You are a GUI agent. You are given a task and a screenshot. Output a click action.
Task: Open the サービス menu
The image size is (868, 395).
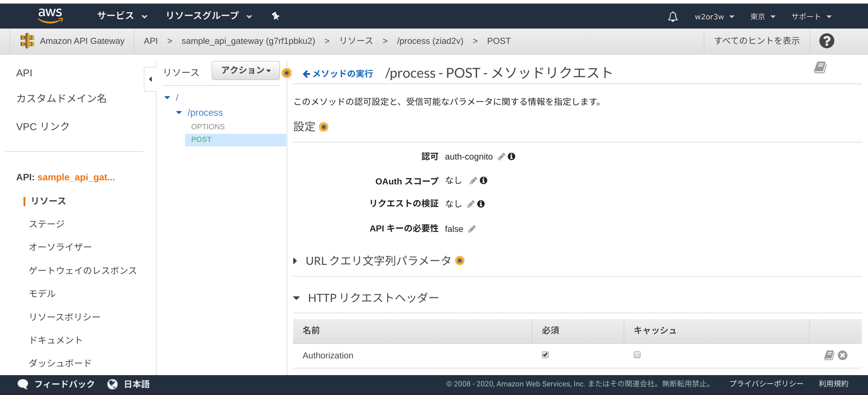[122, 16]
